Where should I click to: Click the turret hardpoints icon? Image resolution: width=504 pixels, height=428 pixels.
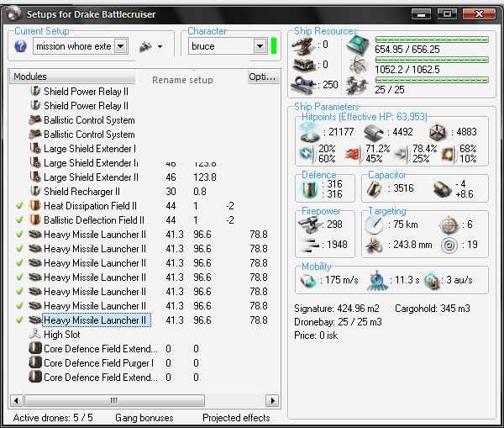(x=302, y=45)
